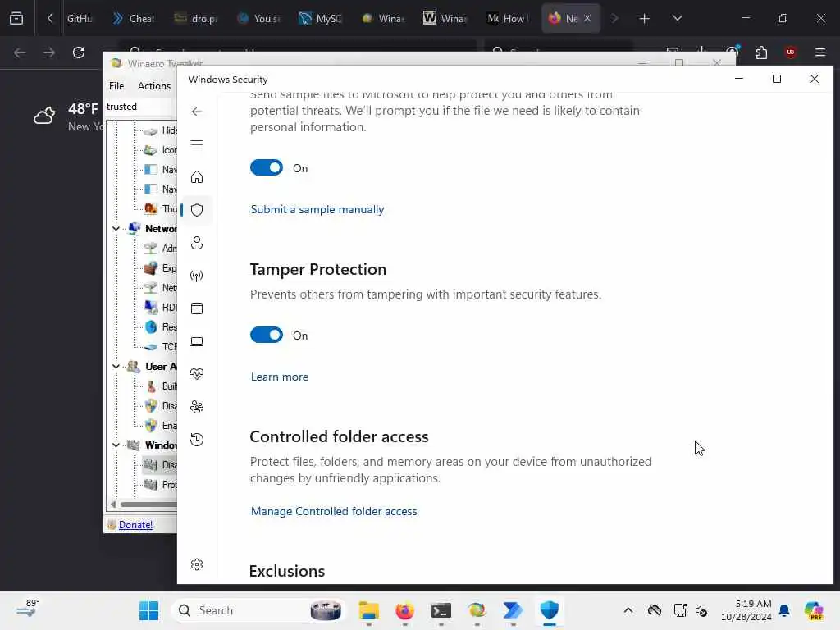Open the weather widget on taskbar
The height and width of the screenshot is (630, 840).
pyautogui.click(x=27, y=609)
